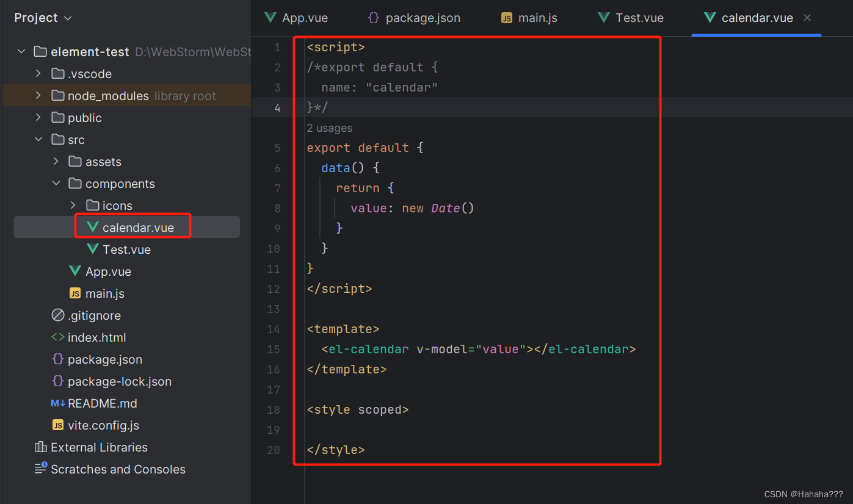Click Vue icon beside Test.vue in tree
Viewport: 853px width, 504px height.
(93, 250)
